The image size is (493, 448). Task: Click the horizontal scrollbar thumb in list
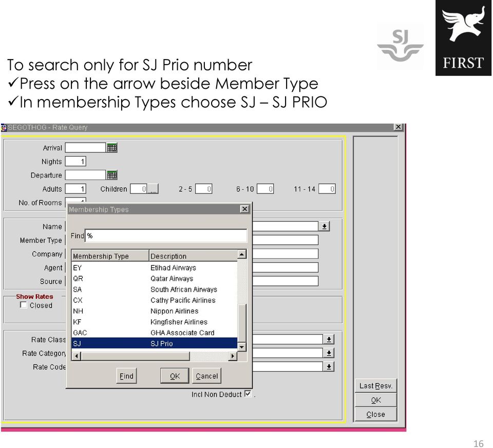[136, 356]
